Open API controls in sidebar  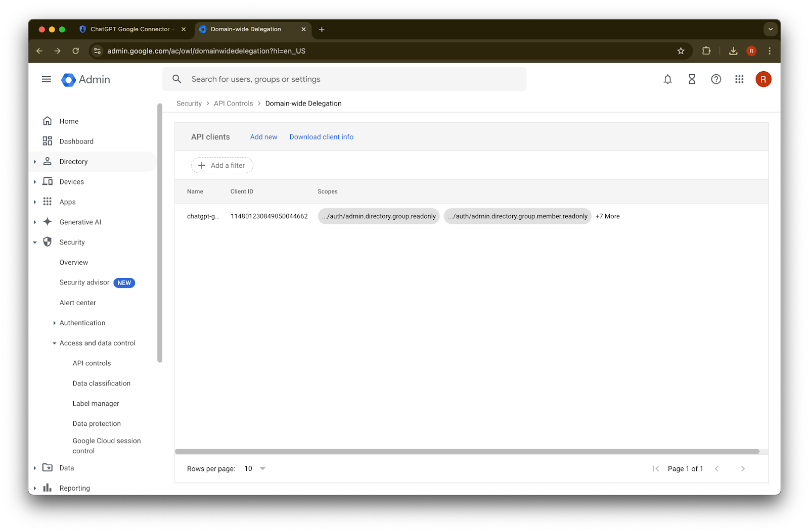(x=92, y=363)
